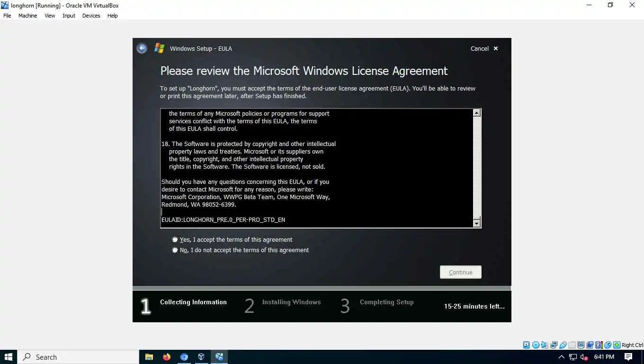The height and width of the screenshot is (364, 644).
Task: Show hidden system tray icons
Action: point(562,357)
